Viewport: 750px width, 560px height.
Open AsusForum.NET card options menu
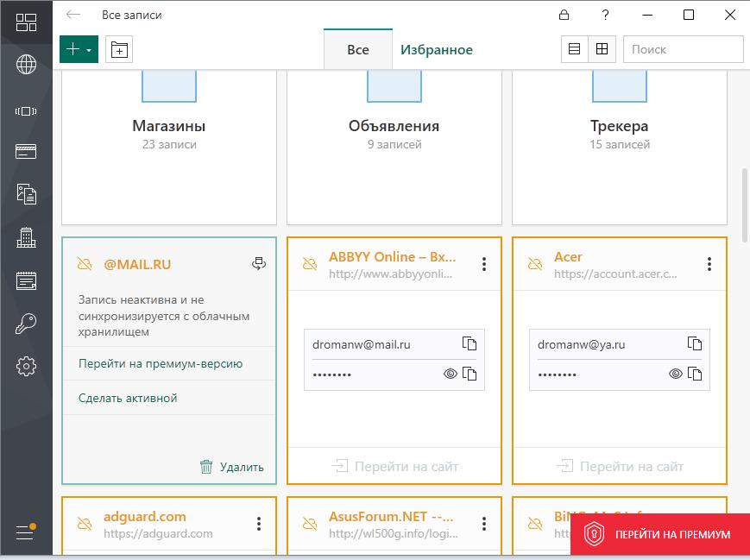484,524
